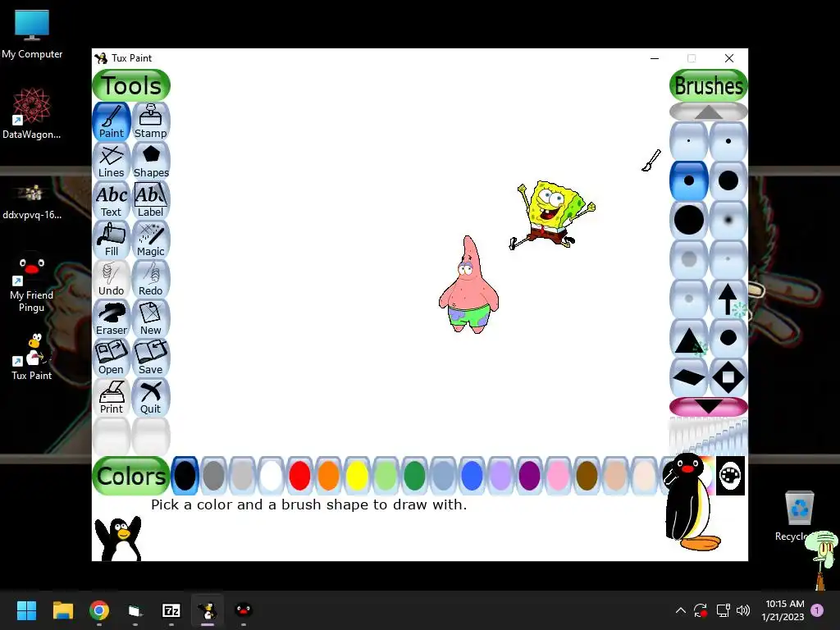The image size is (840, 630).
Task: Select the flat parallelogram brush
Action: (x=689, y=377)
